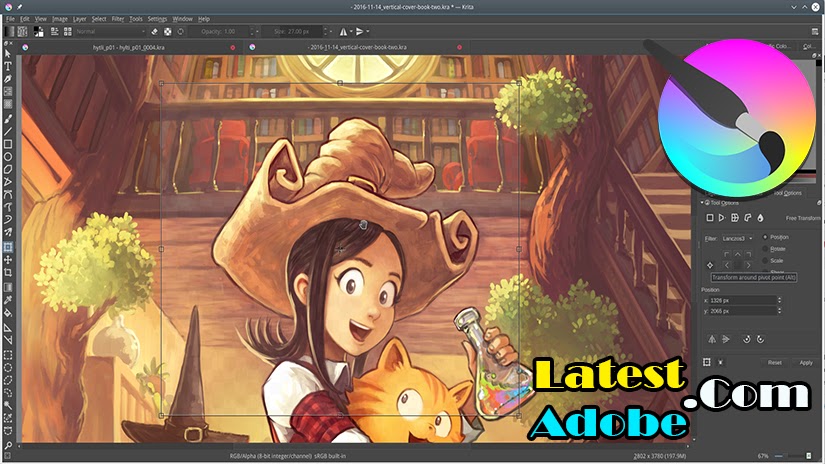This screenshot has width=825, height=464.
Task: Select the Rectangle shape tool
Action: pos(8,144)
